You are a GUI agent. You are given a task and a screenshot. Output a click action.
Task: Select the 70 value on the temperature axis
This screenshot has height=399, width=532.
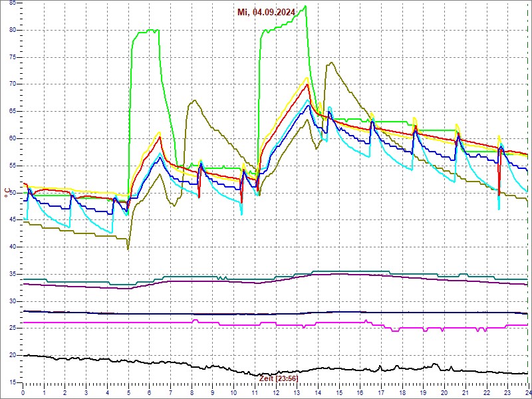click(12, 84)
